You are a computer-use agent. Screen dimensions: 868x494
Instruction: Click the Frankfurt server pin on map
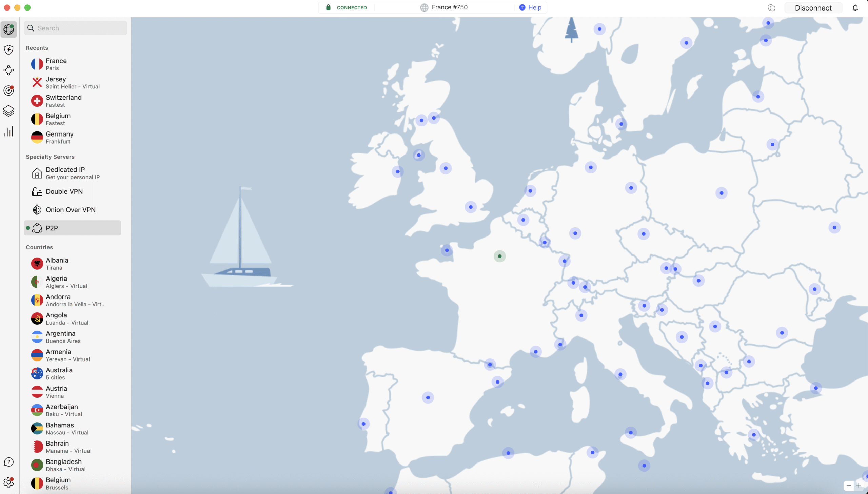coord(575,233)
